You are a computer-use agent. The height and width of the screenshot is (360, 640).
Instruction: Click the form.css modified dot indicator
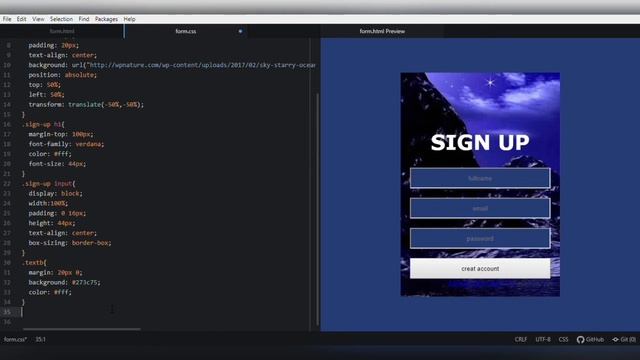click(x=240, y=31)
